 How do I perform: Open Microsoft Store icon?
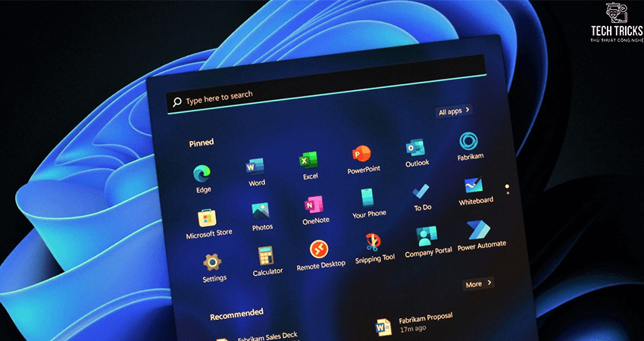[207, 217]
